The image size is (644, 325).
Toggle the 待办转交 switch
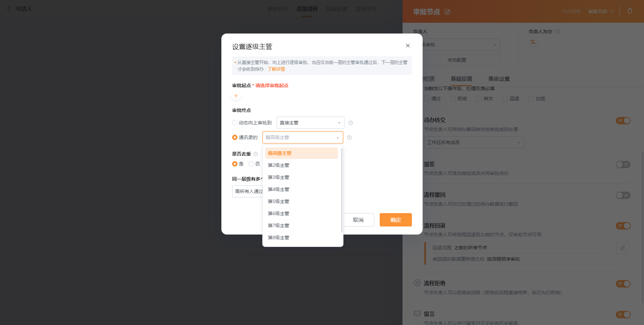(x=623, y=121)
